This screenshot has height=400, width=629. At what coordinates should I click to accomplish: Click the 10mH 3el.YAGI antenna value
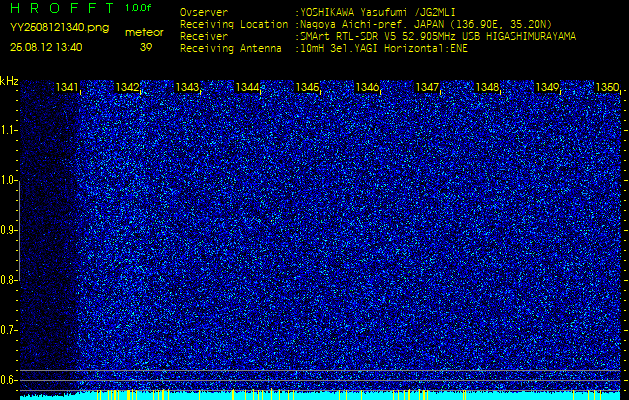click(x=381, y=49)
